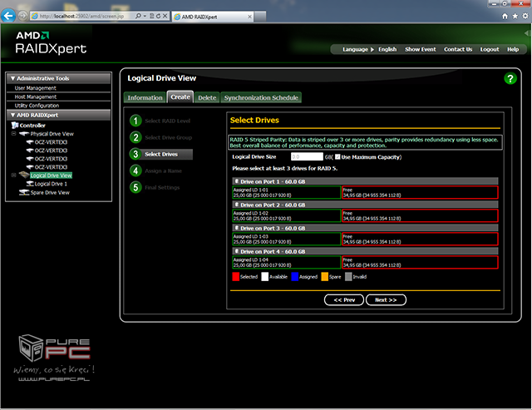Click the Physical Drive View drive icon
The height and width of the screenshot is (410, 532).
pos(24,134)
